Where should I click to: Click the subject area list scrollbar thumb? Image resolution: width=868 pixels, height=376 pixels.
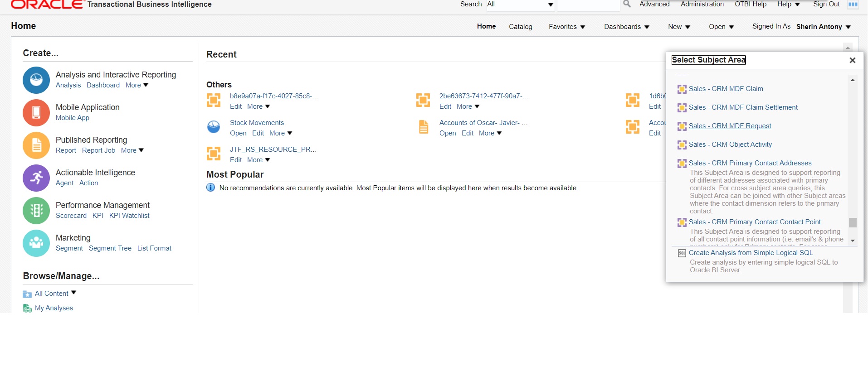tap(853, 222)
